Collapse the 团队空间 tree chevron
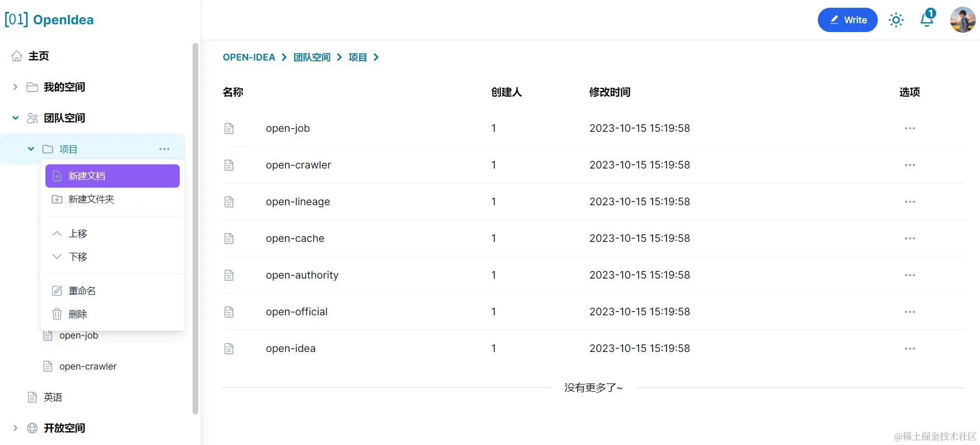980x445 pixels. [15, 118]
